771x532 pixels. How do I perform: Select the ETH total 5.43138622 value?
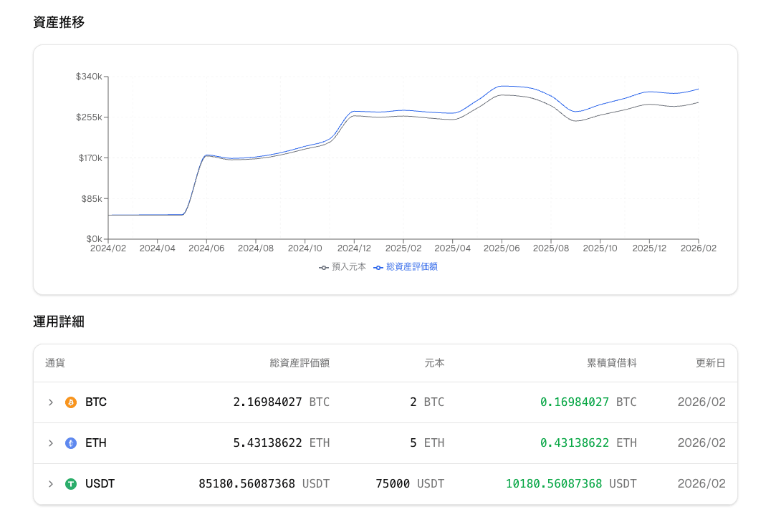(x=267, y=443)
